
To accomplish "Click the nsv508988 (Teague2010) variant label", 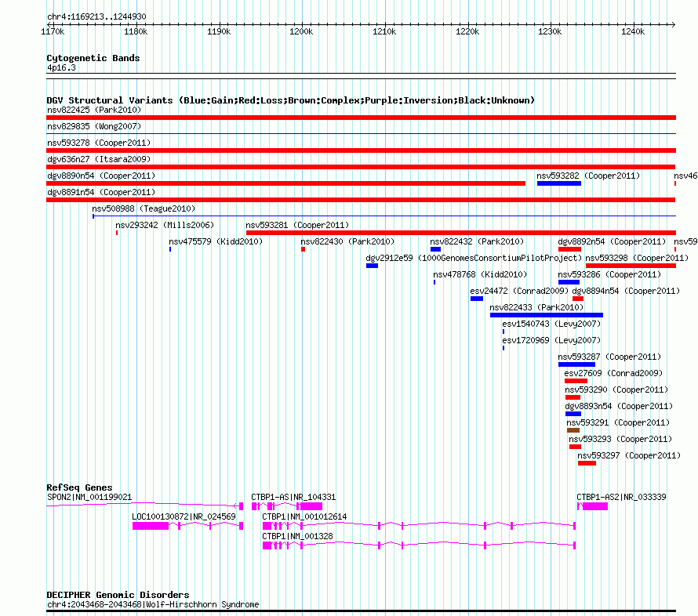I will tap(144, 208).
